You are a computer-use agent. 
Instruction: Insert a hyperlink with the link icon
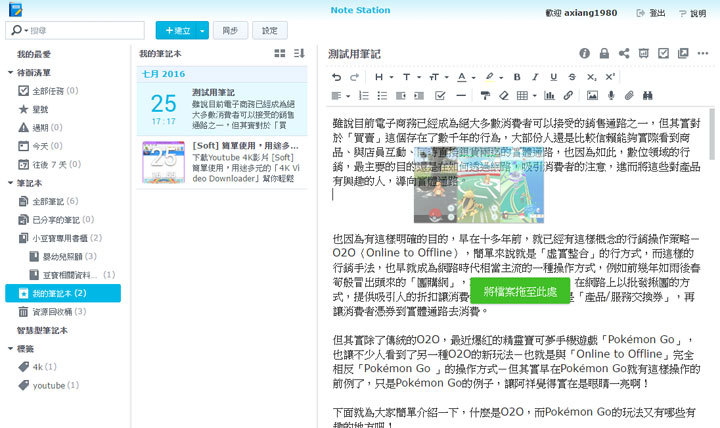click(568, 96)
